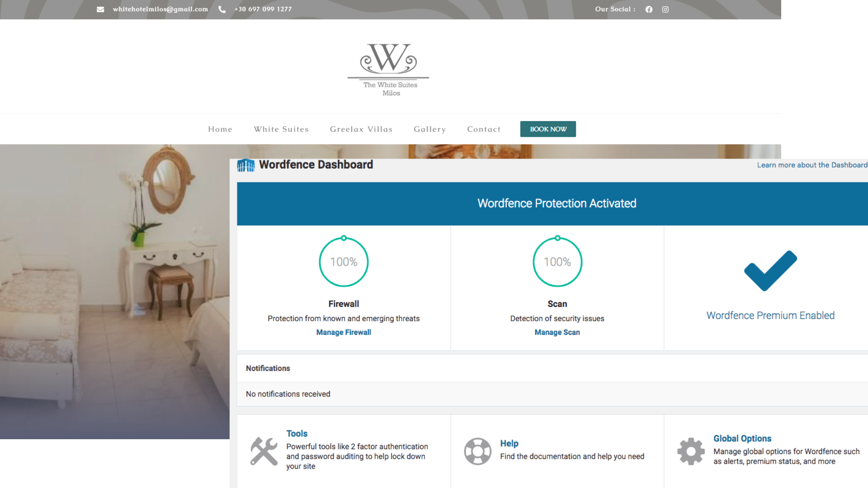The image size is (868, 488).
Task: Click Protection from known and emerging threats text
Action: coord(344,319)
